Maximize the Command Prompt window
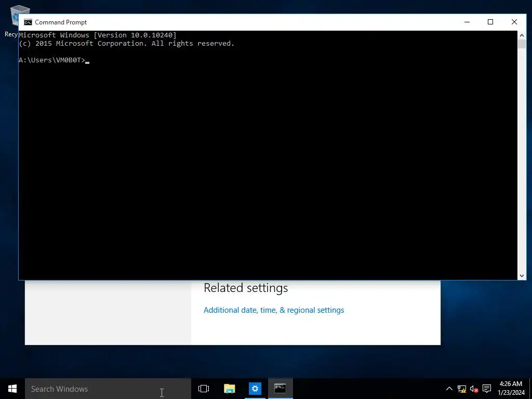Screen dimensions: 532x399 (x=490, y=22)
